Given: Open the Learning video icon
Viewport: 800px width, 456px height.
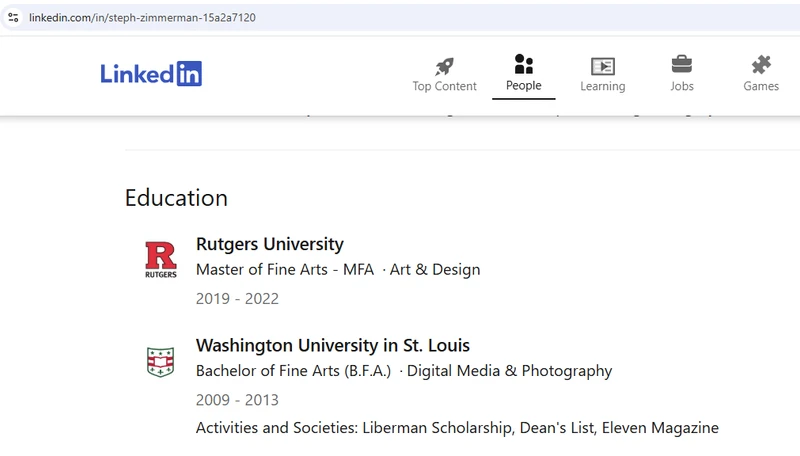Looking at the screenshot, I should [x=603, y=66].
